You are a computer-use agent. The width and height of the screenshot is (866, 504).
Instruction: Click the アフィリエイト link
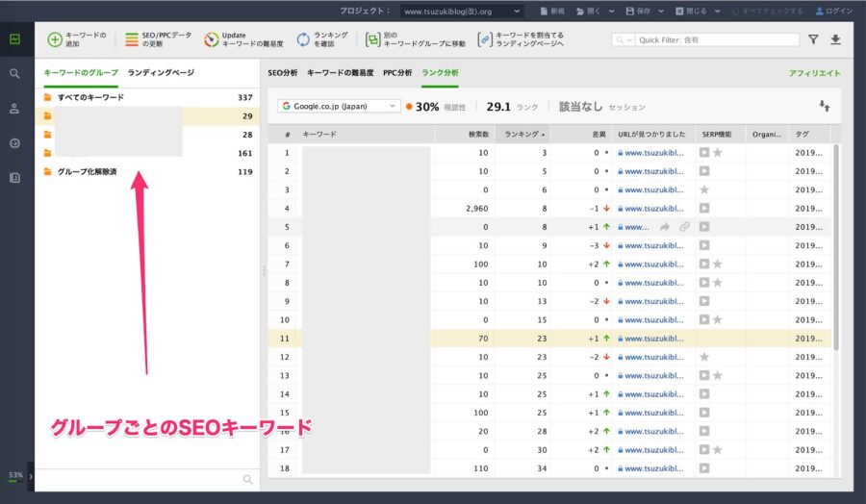815,73
